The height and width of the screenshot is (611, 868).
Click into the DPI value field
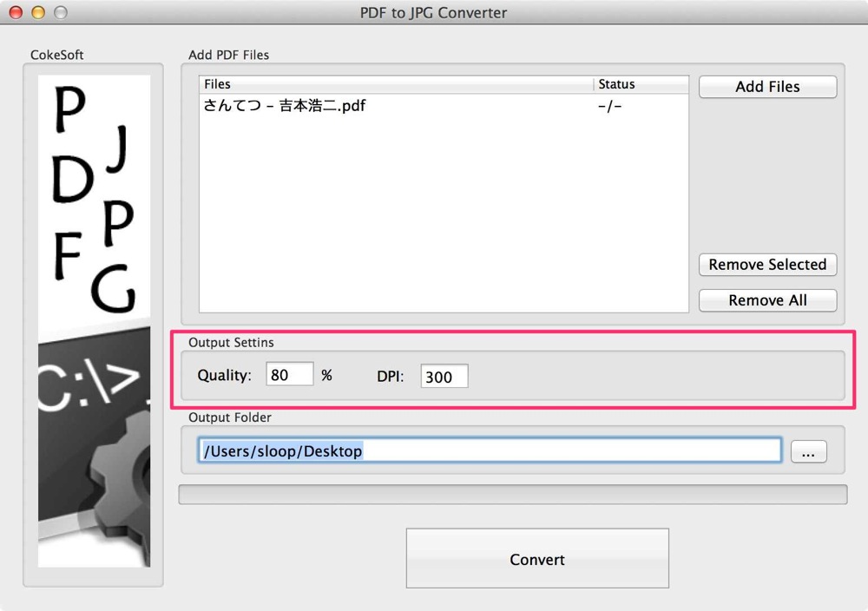[444, 377]
